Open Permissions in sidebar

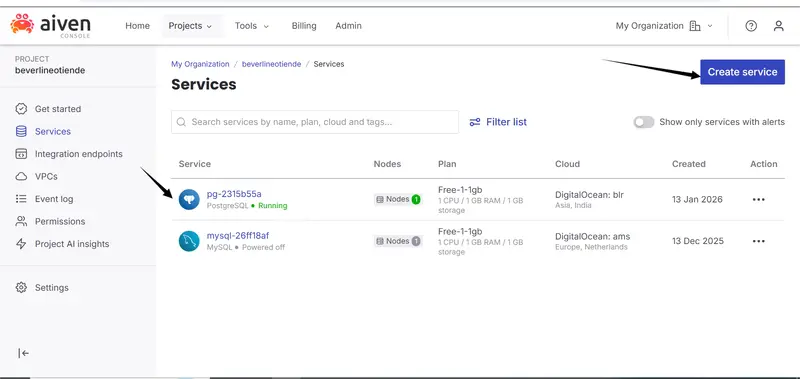pos(60,221)
